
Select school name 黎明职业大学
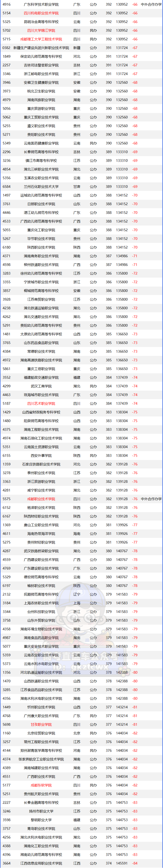click(41, 820)
